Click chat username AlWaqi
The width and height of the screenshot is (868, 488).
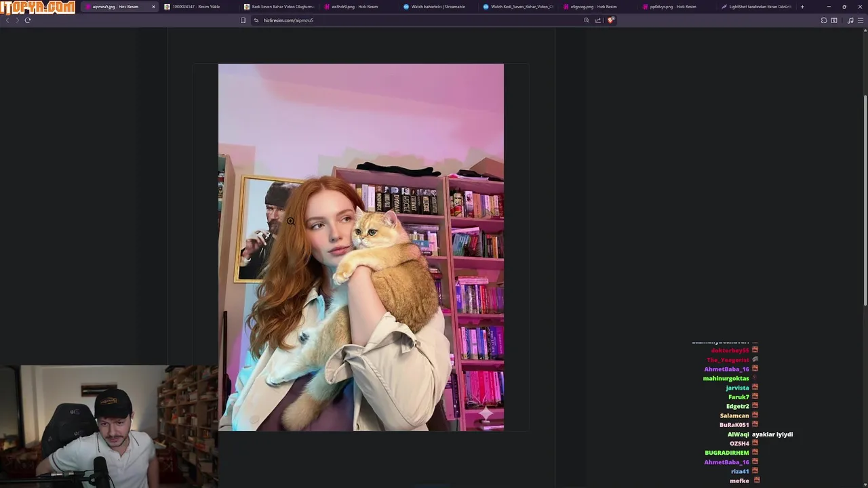(738, 434)
